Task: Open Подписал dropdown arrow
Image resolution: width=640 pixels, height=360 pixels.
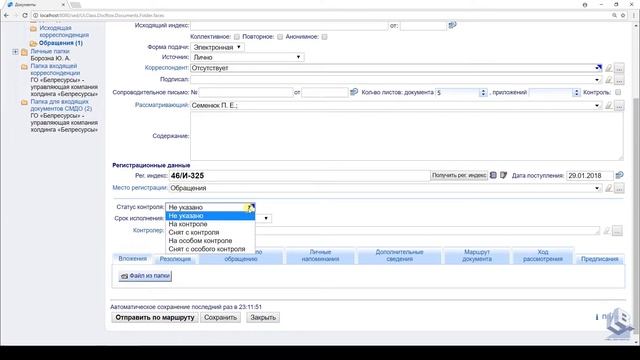Action: [x=597, y=80]
